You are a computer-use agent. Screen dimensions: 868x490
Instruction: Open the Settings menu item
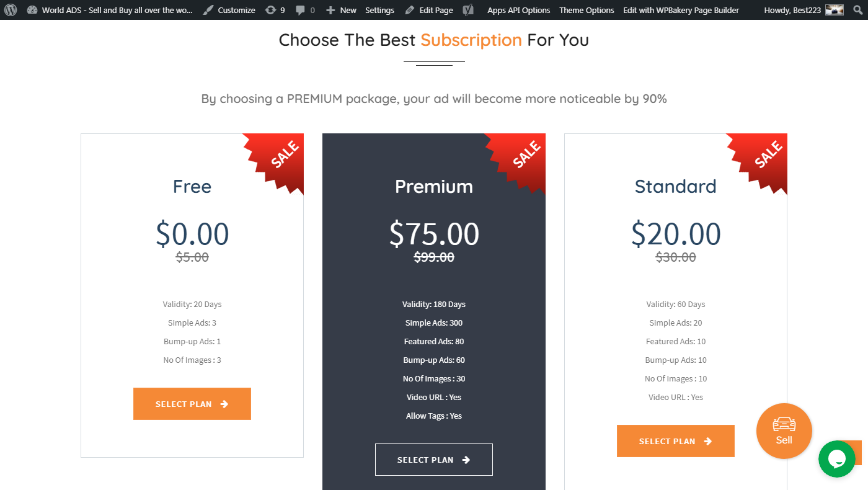[x=379, y=10]
